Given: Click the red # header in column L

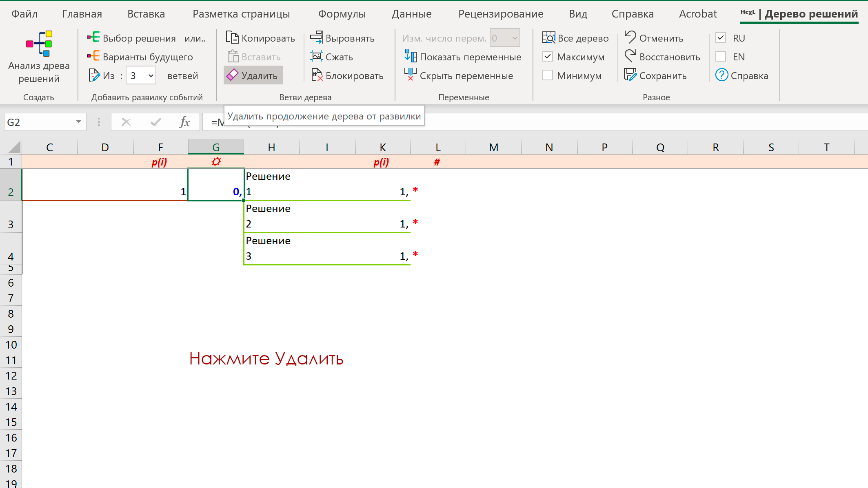Looking at the screenshot, I should point(437,162).
